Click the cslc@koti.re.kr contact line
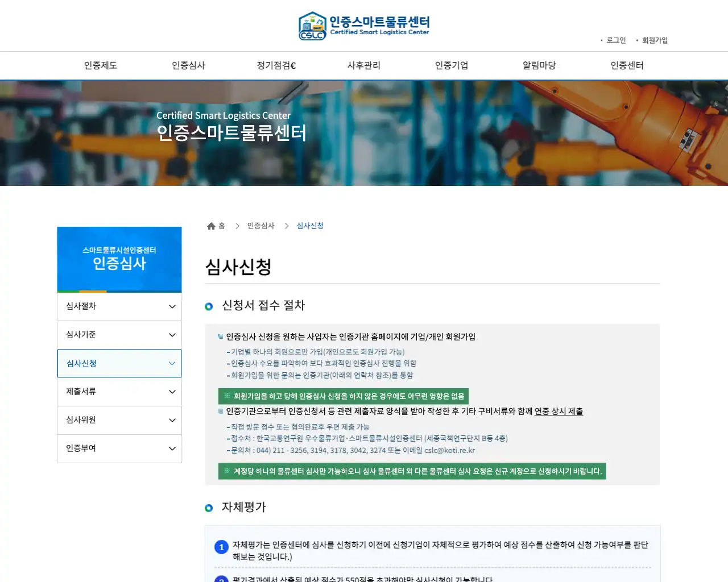 351,450
